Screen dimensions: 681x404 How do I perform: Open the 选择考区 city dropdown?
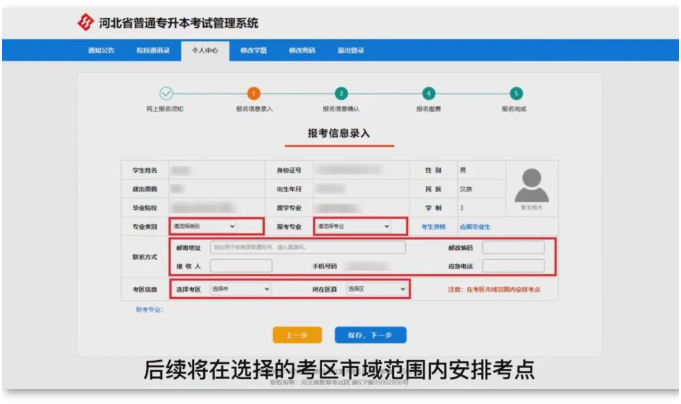232,289
